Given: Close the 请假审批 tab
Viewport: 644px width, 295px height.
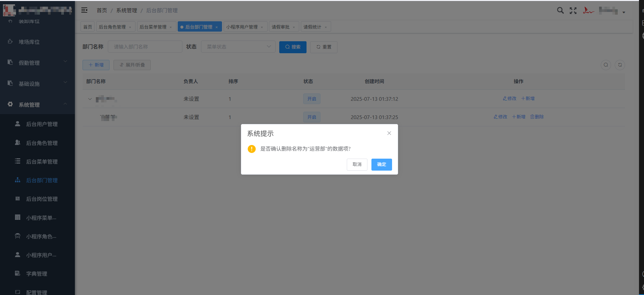Looking at the screenshot, I should pyautogui.click(x=294, y=27).
